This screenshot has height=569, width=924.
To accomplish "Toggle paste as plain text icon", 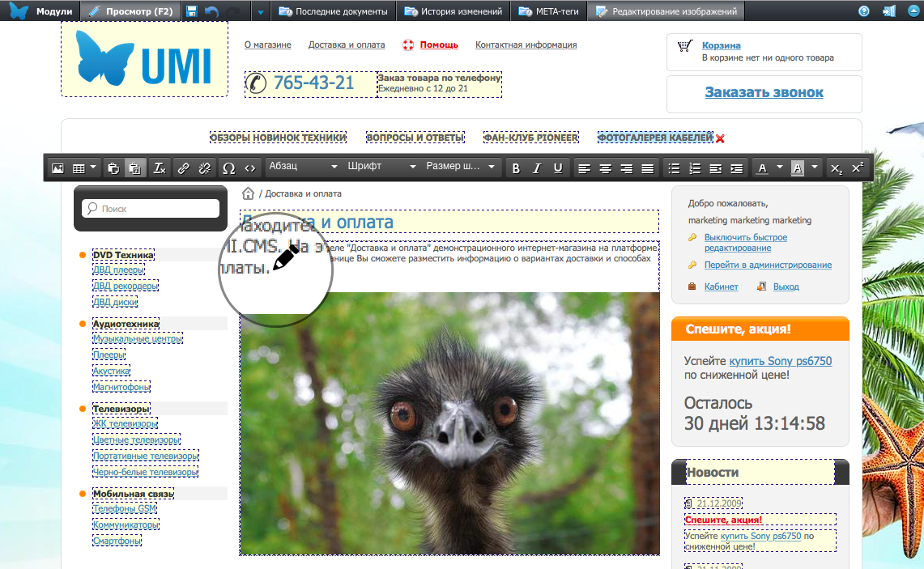I will (135, 168).
